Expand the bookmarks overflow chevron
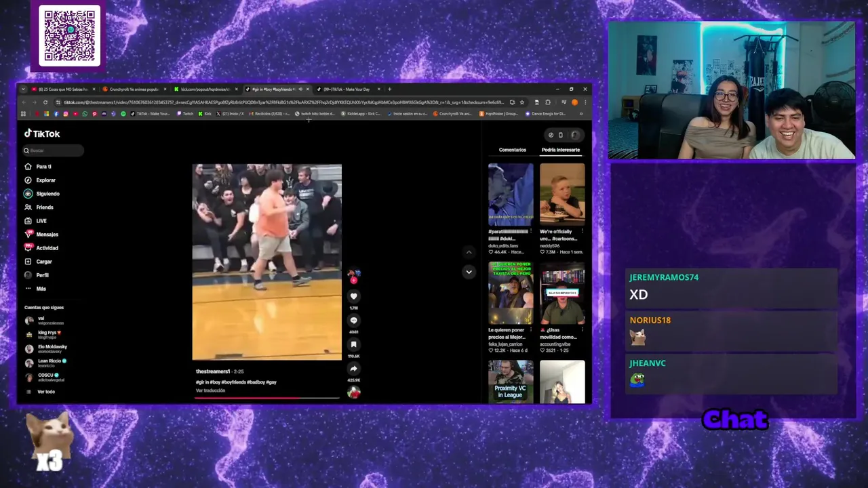868x488 pixels. pyautogui.click(x=581, y=114)
